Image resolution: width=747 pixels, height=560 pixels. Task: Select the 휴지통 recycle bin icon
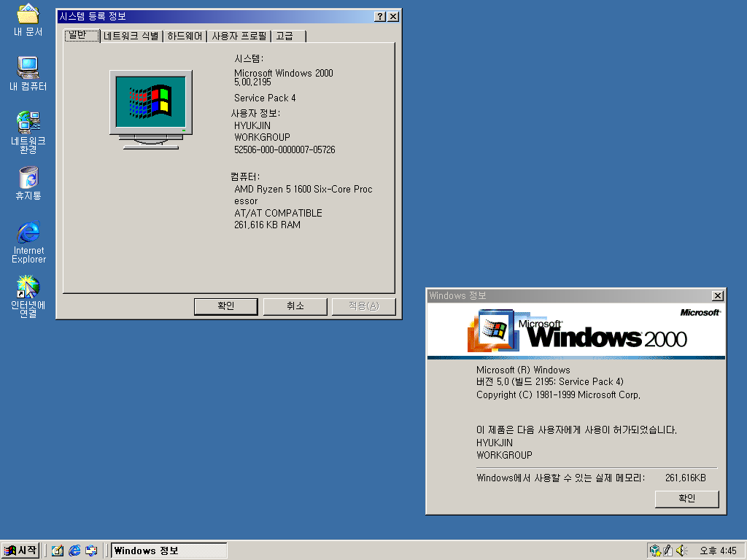point(28,183)
